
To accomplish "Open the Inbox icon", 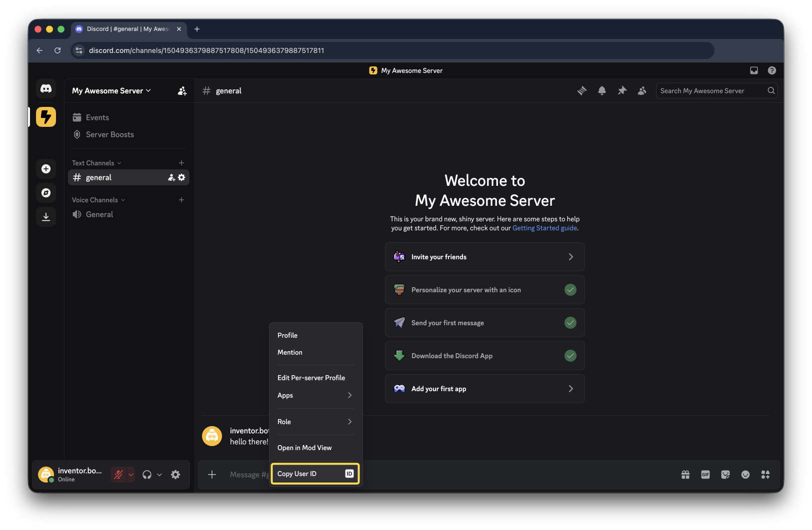I will (754, 70).
